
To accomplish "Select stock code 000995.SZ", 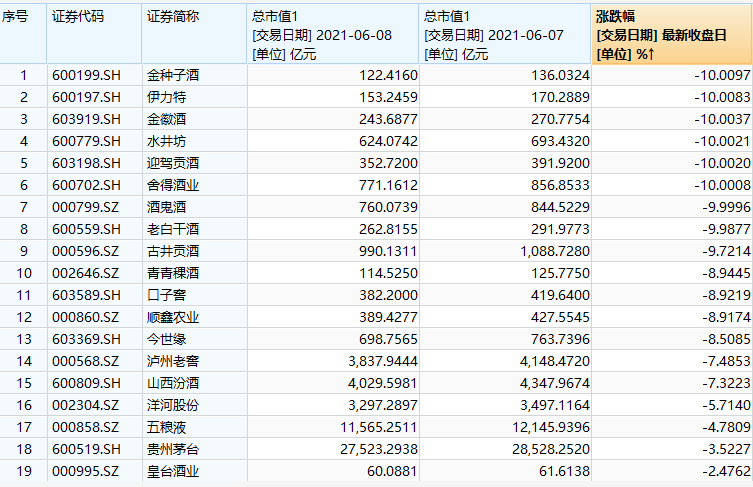I will click(x=85, y=471).
